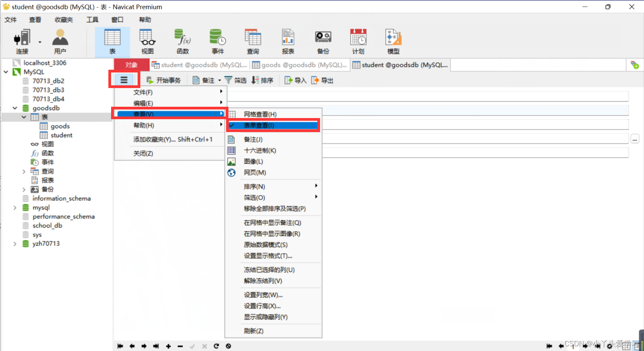Collapse the MySQL connection node
Viewport: 644px width, 351px height.
pyautogui.click(x=6, y=72)
